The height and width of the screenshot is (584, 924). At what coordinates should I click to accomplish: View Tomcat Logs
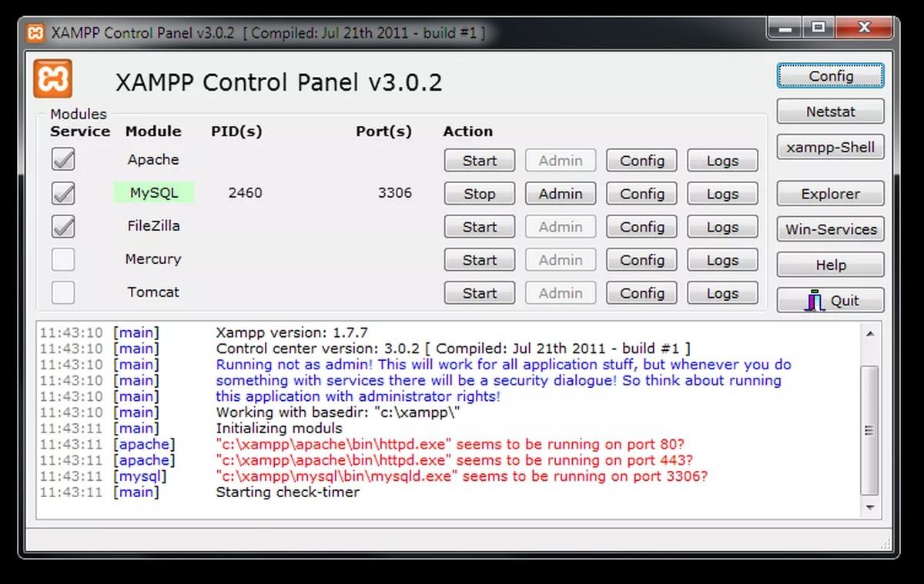(x=722, y=293)
